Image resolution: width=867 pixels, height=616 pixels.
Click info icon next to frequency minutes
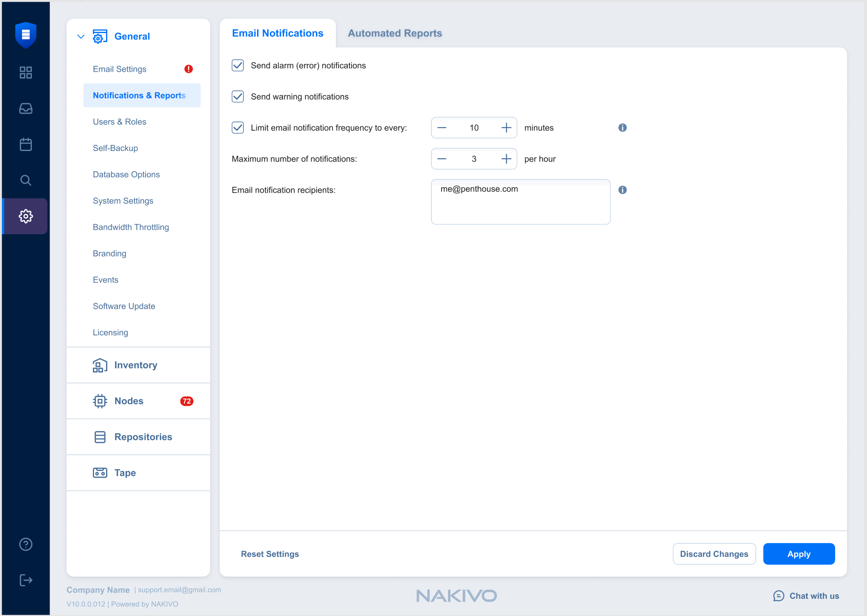click(622, 128)
